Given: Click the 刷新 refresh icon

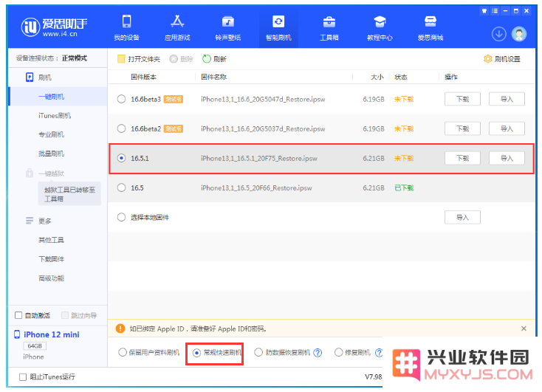Looking at the screenshot, I should (207, 59).
